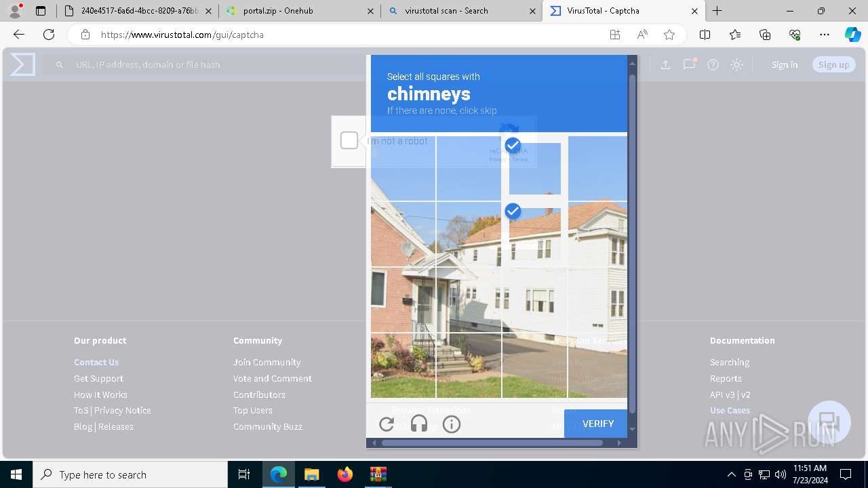Viewport: 868px width, 488px height.
Task: Select the tile showing the stair railing and lawn
Action: click(x=469, y=365)
